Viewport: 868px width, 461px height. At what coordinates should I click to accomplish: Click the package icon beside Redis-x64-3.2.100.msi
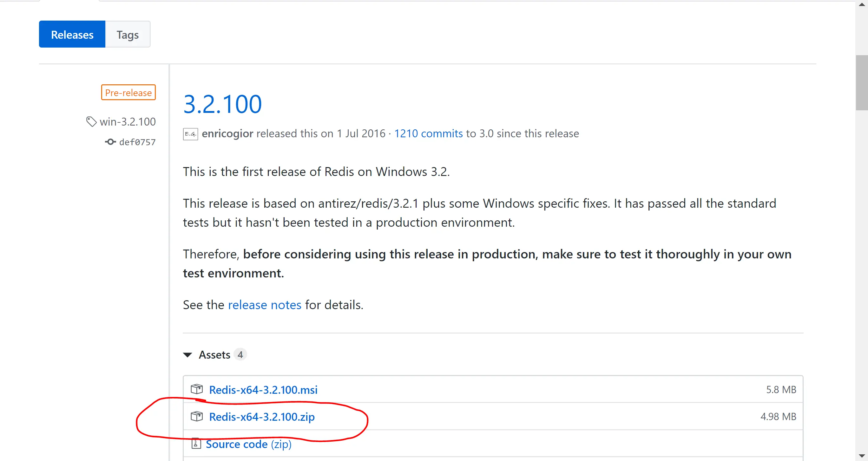(x=196, y=389)
